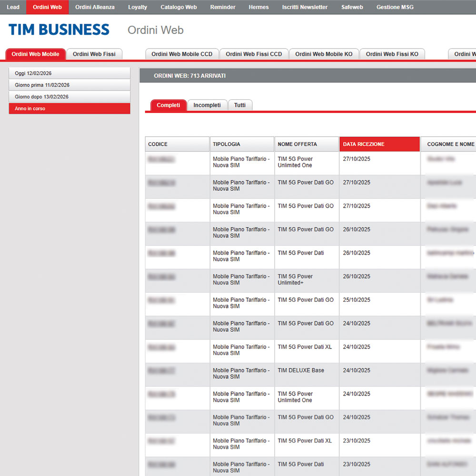Select Ordini Alleanza in top navigation
The height and width of the screenshot is (476, 476).
[x=95, y=7]
